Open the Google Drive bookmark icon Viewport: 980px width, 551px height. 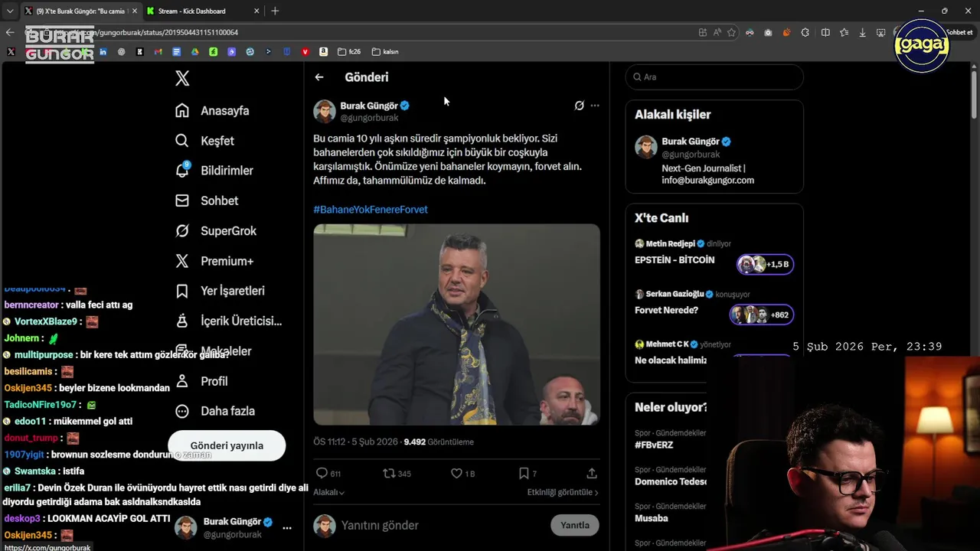(x=194, y=52)
